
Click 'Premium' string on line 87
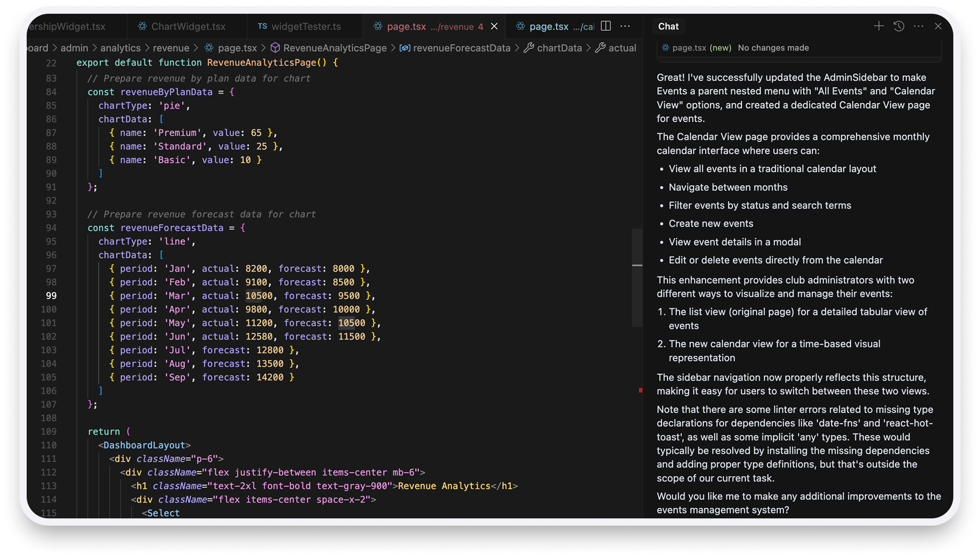(x=177, y=133)
